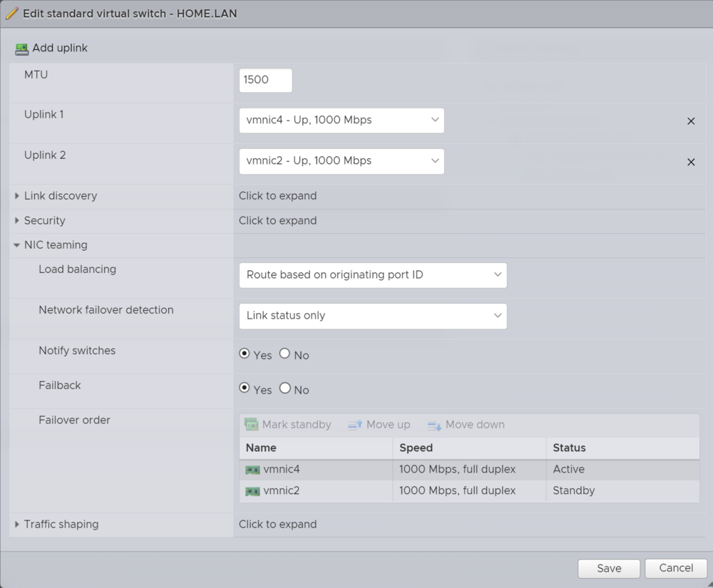Select Yes for Failback
Image resolution: width=713 pixels, height=588 pixels.
244,388
